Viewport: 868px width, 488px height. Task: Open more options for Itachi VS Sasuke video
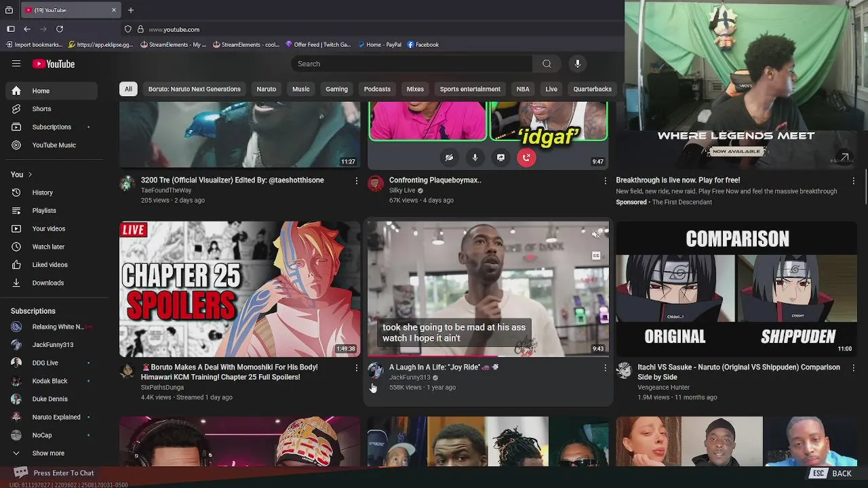click(x=853, y=368)
